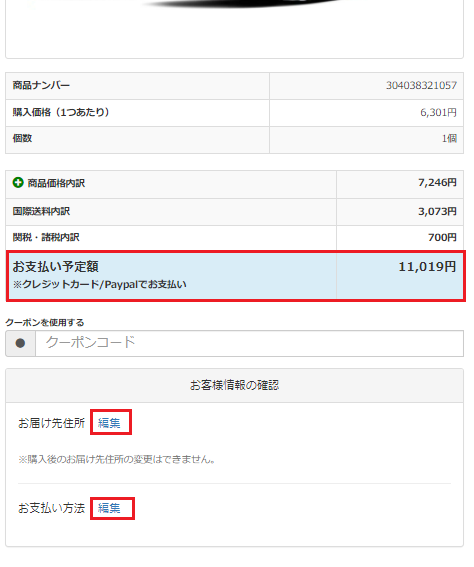Click the お支払い予定額 highlighted total row
Viewport: 474px width, 567px height.
coord(236,276)
